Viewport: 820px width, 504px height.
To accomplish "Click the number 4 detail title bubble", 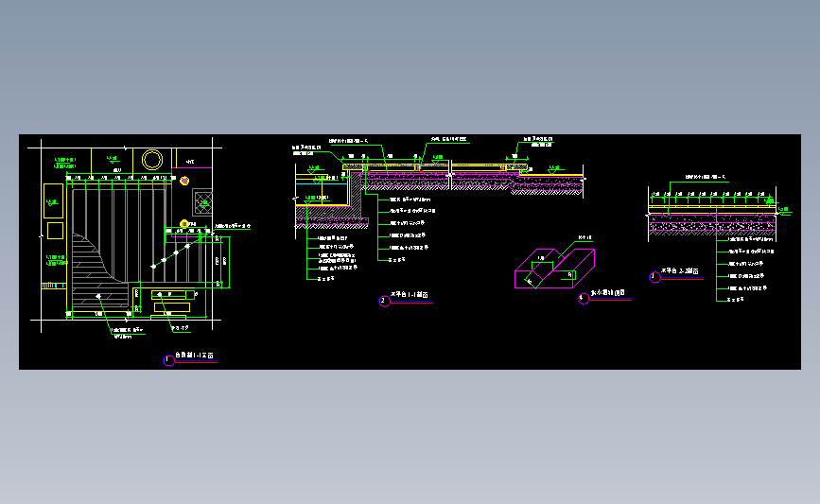I will pyautogui.click(x=584, y=299).
